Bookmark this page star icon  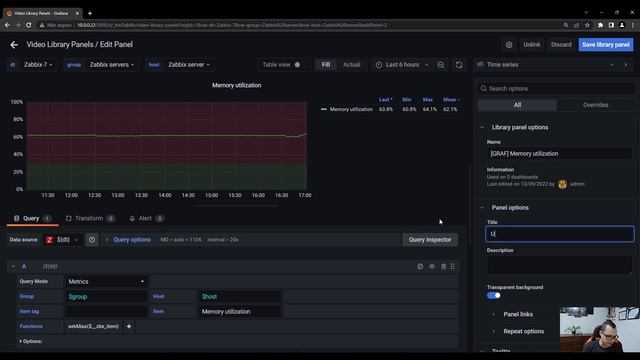(587, 25)
